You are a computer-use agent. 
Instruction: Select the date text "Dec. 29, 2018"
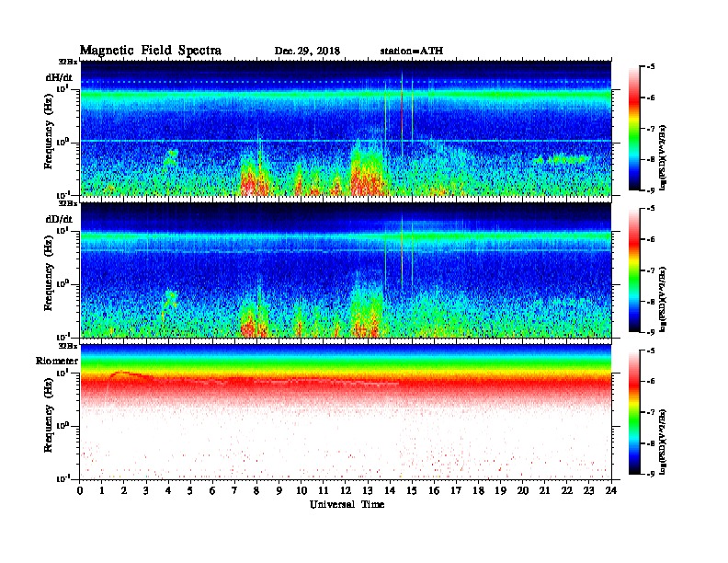307,52
